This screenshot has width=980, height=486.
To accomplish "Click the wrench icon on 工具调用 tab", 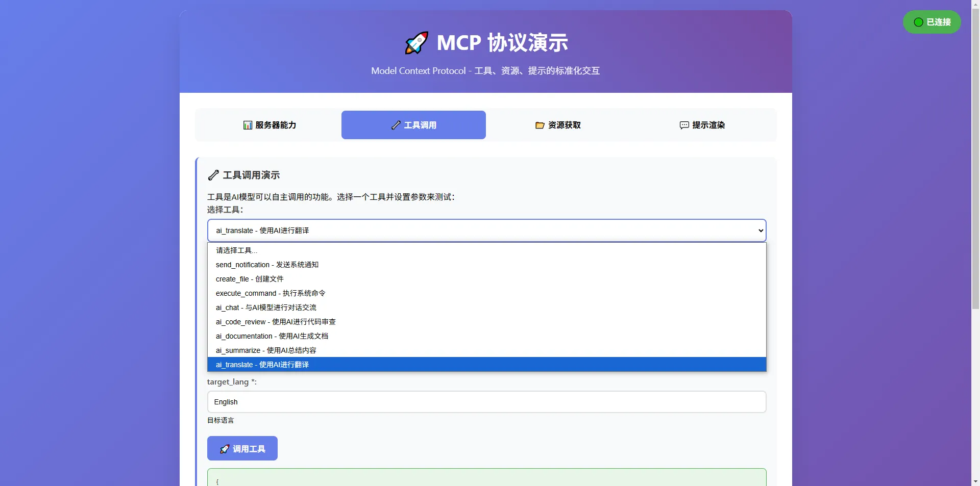I will (x=396, y=125).
